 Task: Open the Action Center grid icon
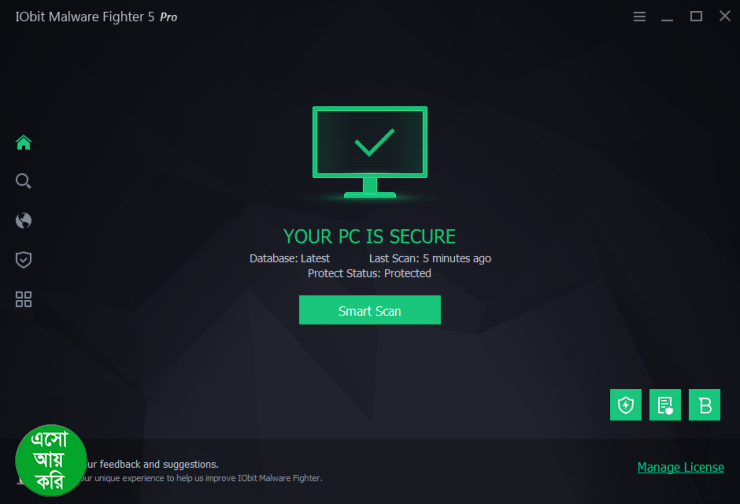[23, 299]
